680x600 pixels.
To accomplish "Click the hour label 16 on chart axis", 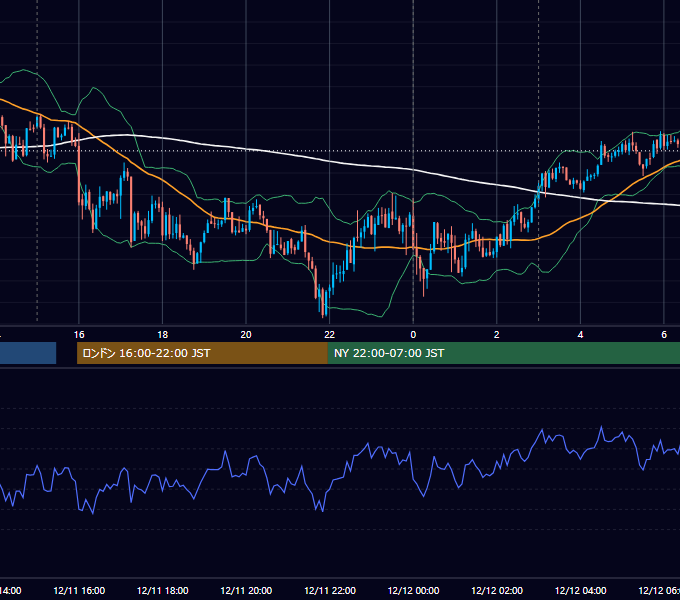I will coord(79,335).
